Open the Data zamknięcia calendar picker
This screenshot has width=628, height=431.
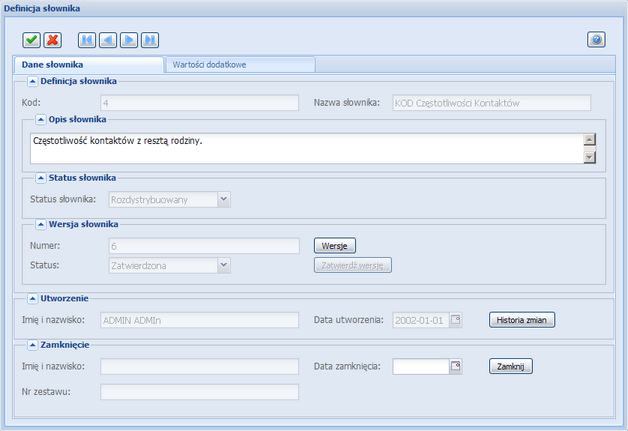(456, 366)
